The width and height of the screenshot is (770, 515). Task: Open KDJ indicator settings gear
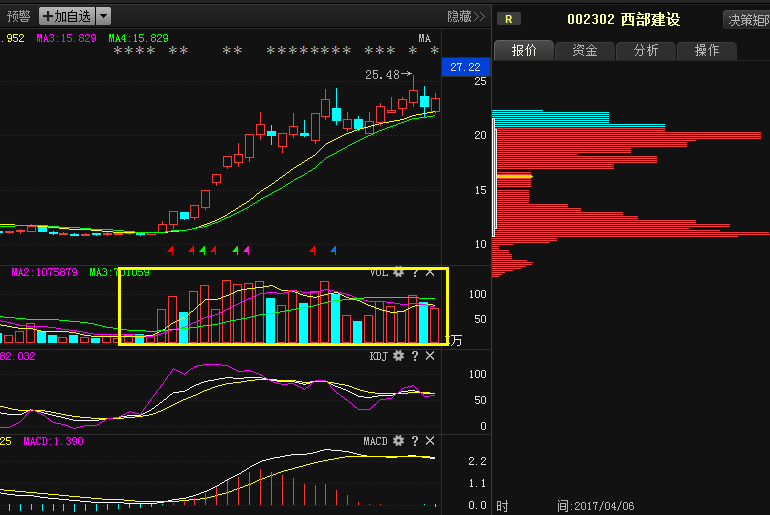[x=398, y=356]
